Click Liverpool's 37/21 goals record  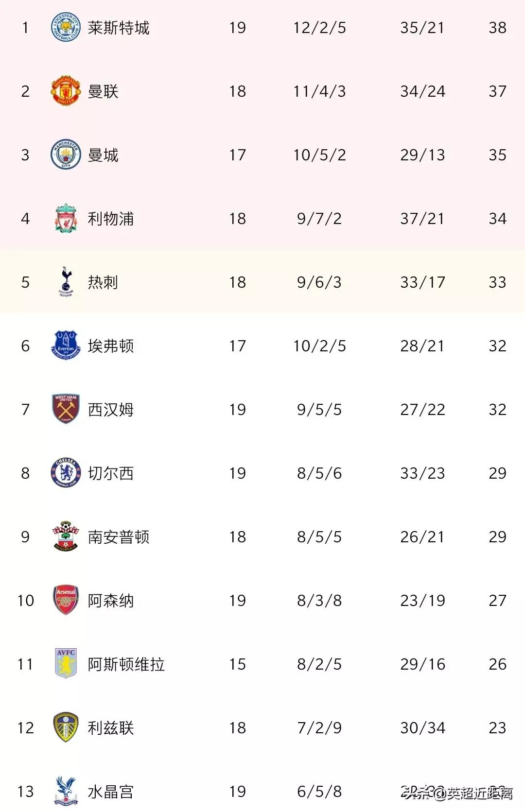pos(422,219)
